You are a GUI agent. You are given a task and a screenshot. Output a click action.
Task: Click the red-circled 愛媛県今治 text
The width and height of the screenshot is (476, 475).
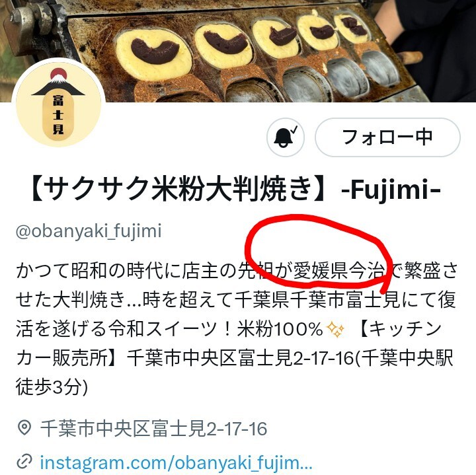[x=338, y=270]
